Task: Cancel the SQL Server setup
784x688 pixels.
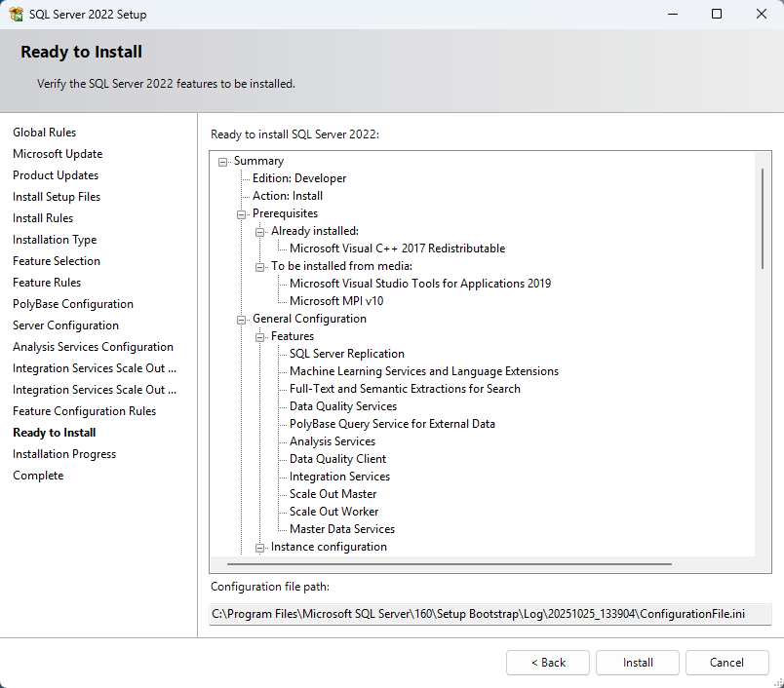Action: point(727,663)
